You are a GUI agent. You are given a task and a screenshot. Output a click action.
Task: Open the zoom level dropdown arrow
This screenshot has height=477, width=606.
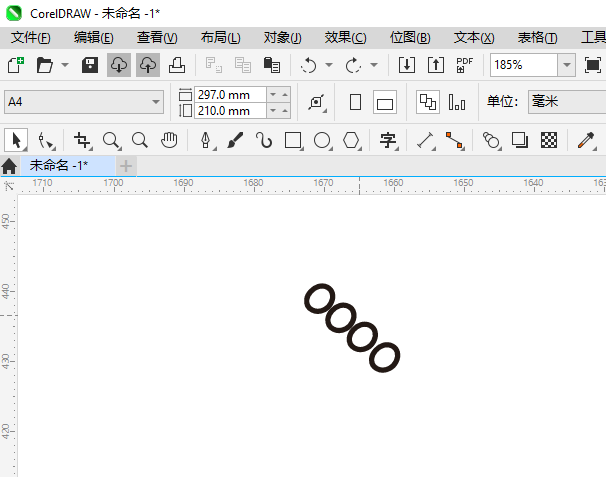coord(567,65)
